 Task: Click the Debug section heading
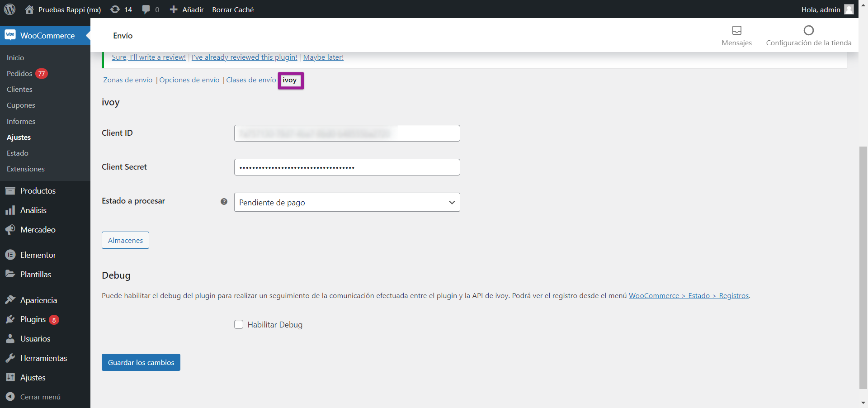pos(116,275)
